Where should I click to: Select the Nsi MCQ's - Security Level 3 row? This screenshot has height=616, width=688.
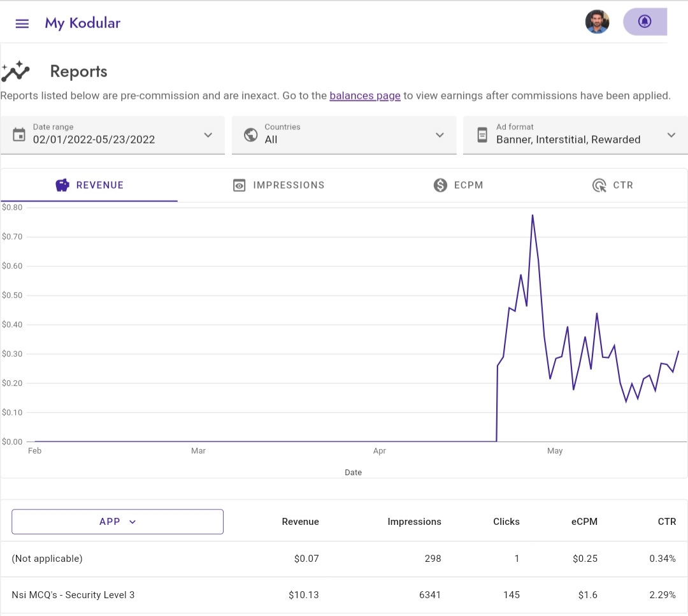tap(73, 595)
